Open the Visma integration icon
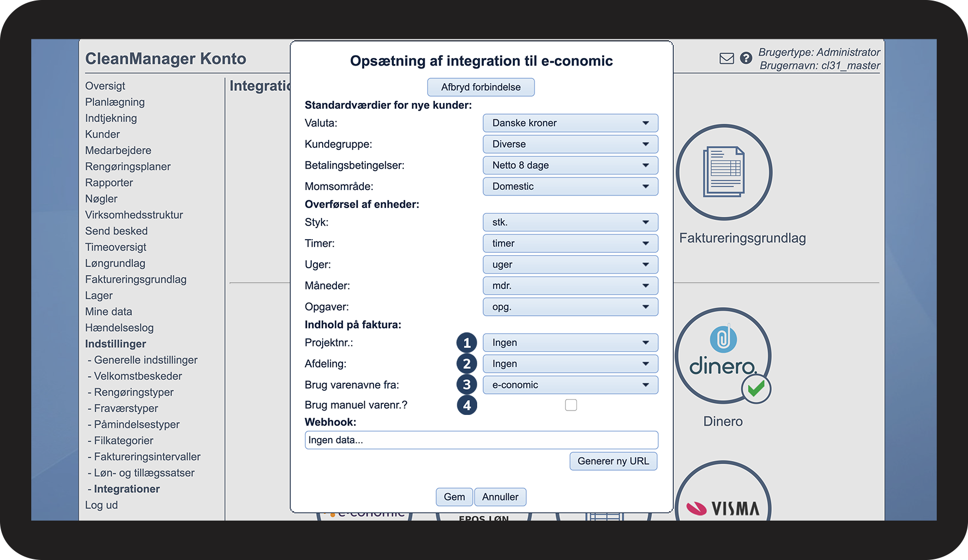Screen dimensions: 968x560 [x=723, y=491]
